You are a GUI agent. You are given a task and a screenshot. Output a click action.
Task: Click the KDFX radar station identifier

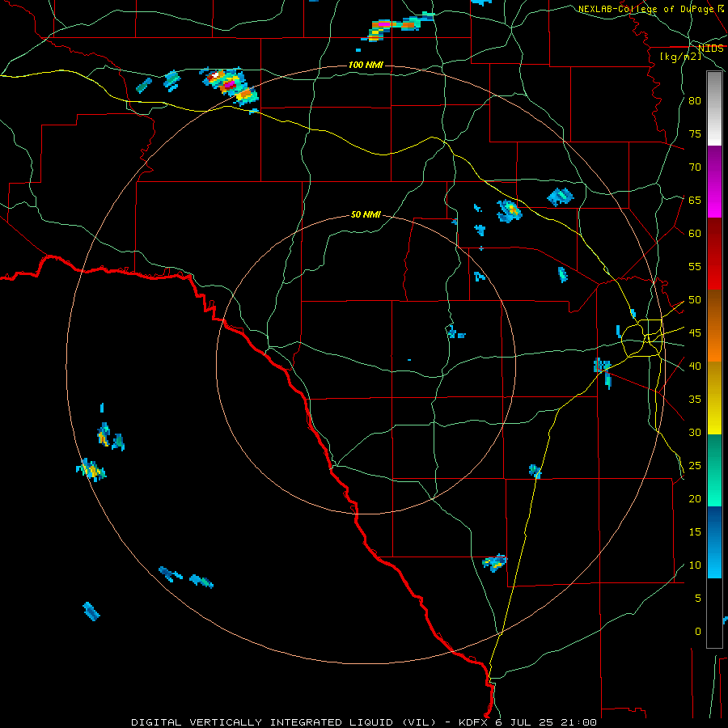click(475, 722)
